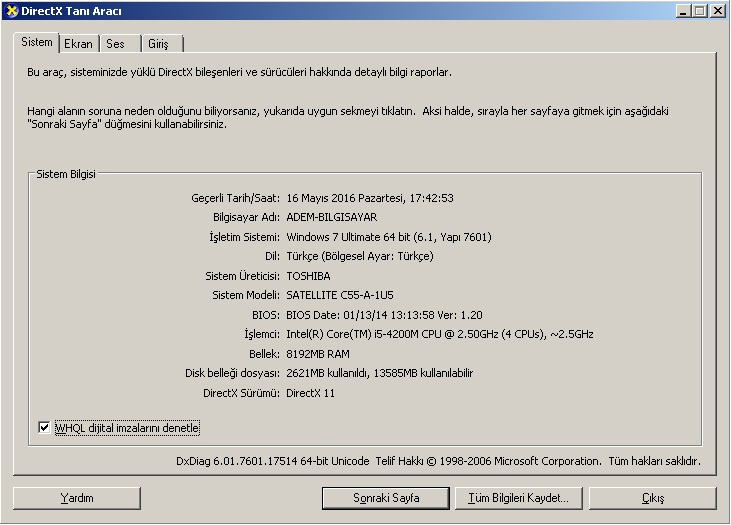731x525 pixels.
Task: Click DirectX 11 version value
Action: [x=310, y=393]
